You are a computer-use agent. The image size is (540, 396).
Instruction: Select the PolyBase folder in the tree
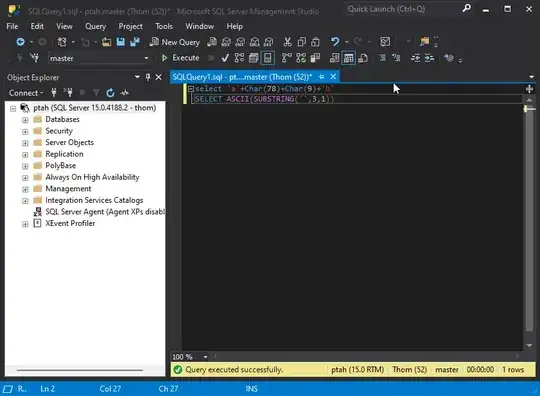(x=60, y=166)
